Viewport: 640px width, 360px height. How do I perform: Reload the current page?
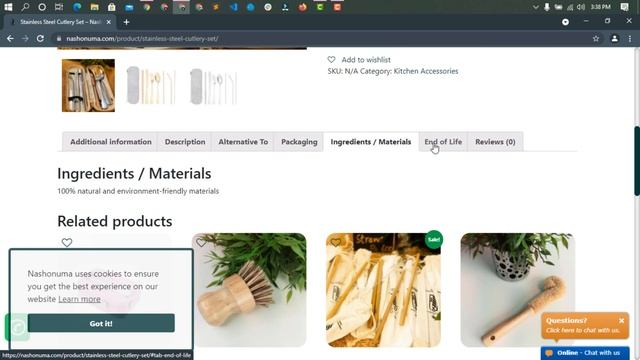pyautogui.click(x=40, y=38)
